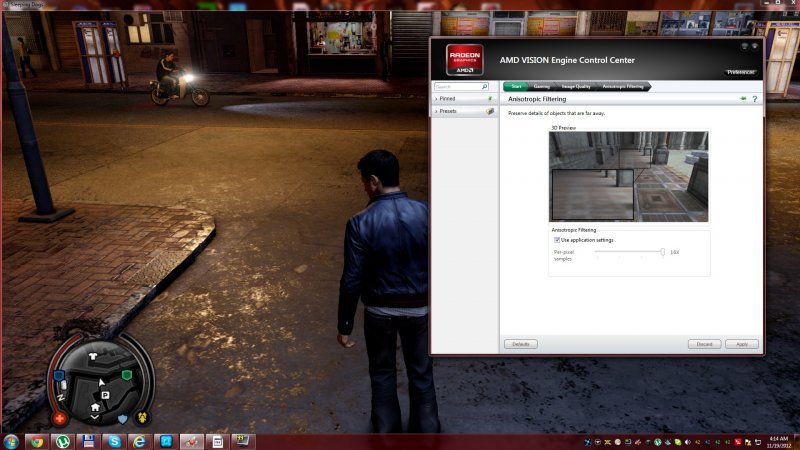Image resolution: width=800 pixels, height=450 pixels.
Task: Open the Windows Start menu
Action: (11, 442)
